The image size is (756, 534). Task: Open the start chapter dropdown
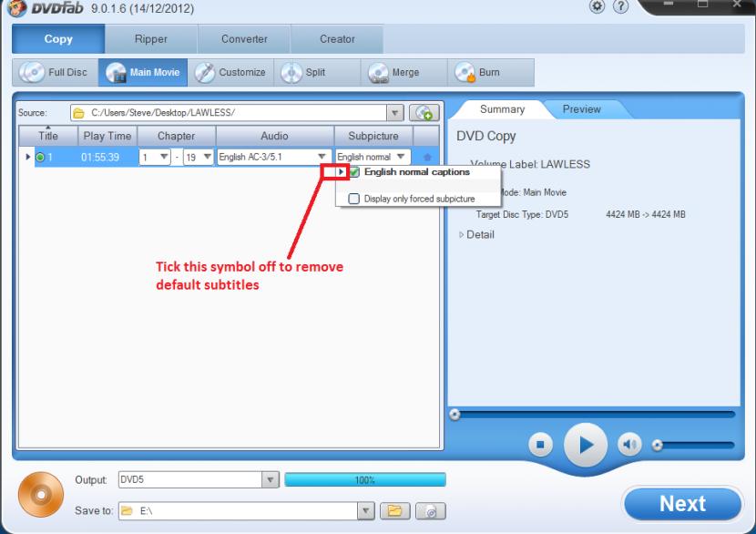coord(164,157)
